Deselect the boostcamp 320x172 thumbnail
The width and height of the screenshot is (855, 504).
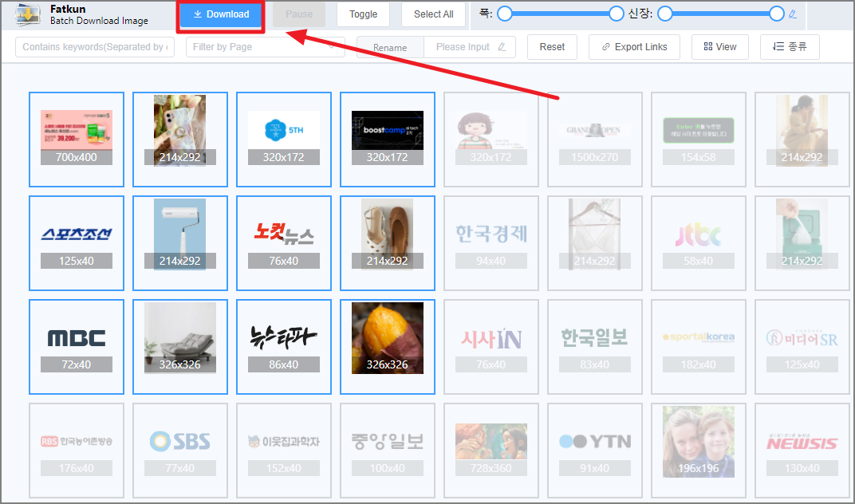pos(387,140)
